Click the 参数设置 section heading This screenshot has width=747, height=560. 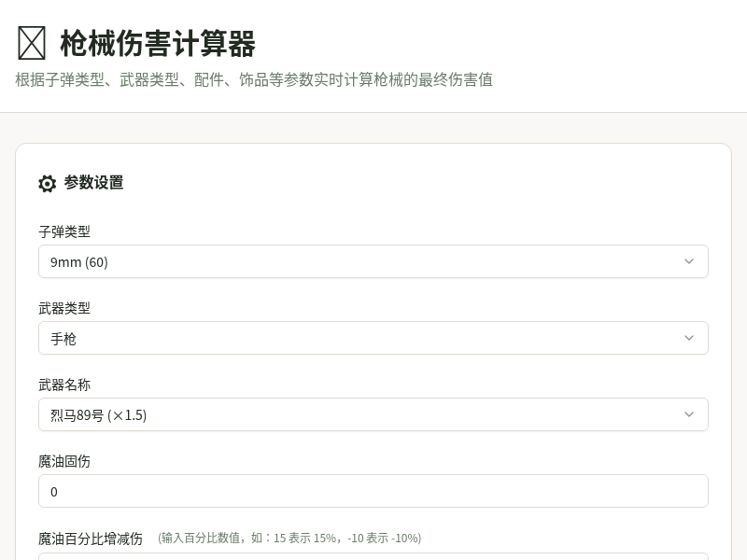click(93, 183)
